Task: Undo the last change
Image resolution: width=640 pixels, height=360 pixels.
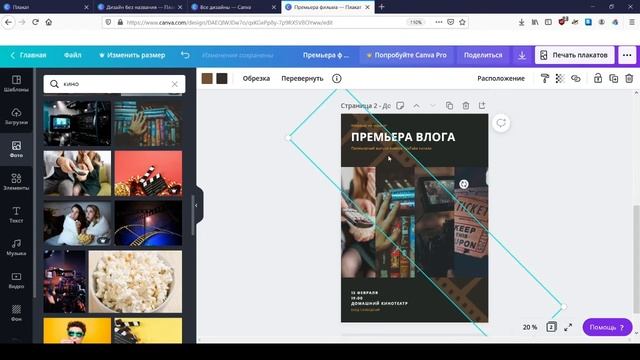Action: click(185, 55)
